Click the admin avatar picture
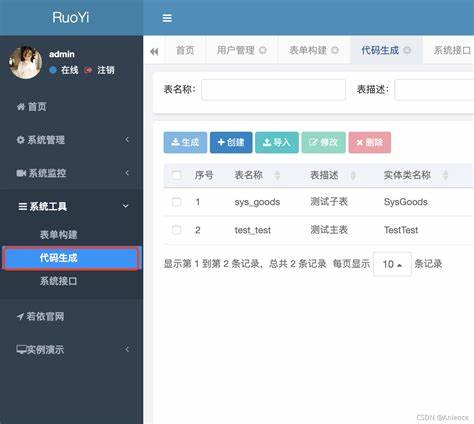The image size is (474, 424). [x=25, y=62]
